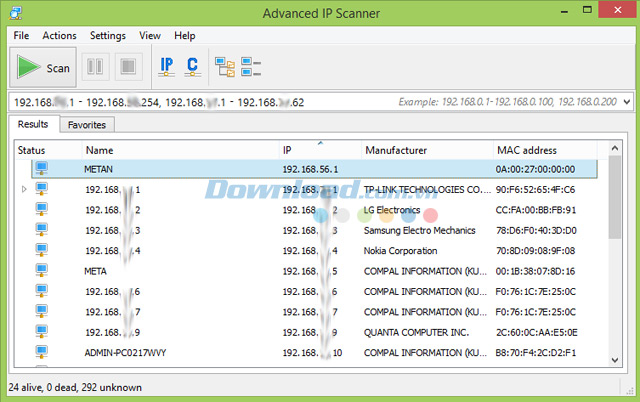
Task: Collapse all results with the list icon
Action: pyautogui.click(x=251, y=67)
